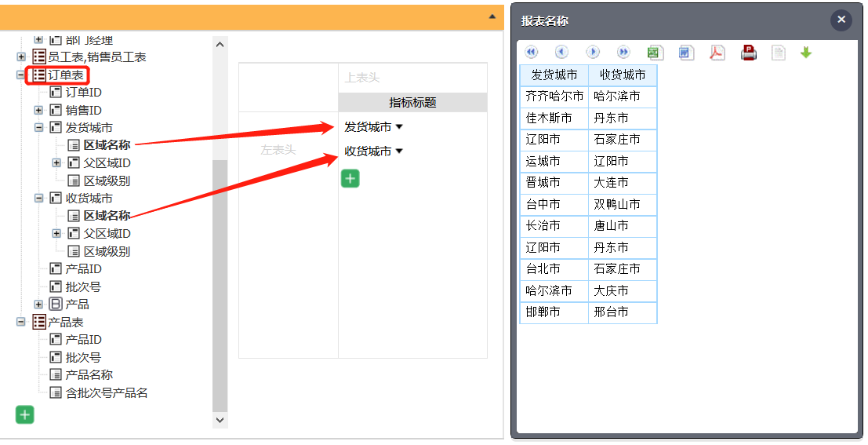Go to the next report page
Screen dimensions: 868x445
593,52
